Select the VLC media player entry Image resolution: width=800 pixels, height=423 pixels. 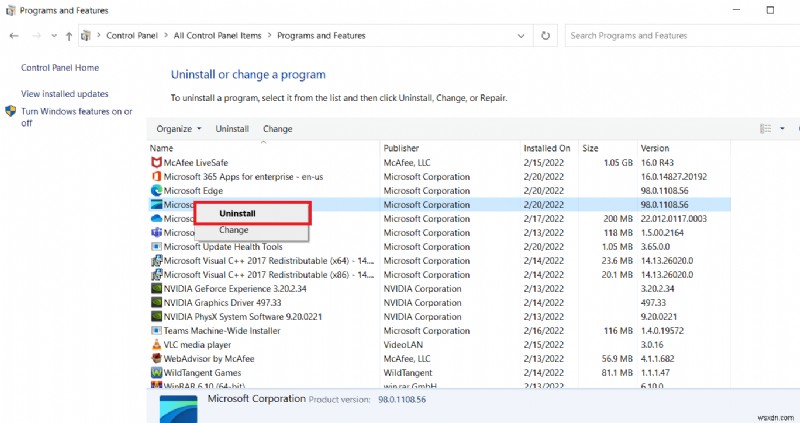(x=439, y=344)
